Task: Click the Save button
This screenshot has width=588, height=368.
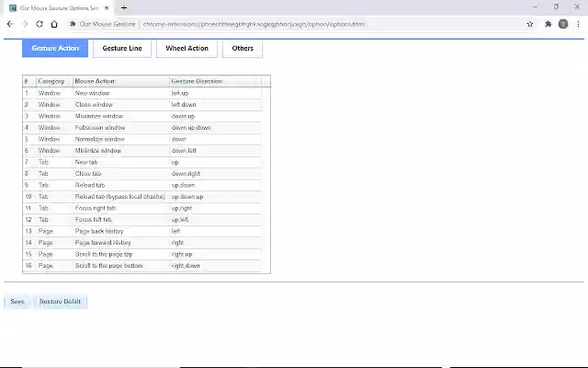Action: [x=17, y=302]
